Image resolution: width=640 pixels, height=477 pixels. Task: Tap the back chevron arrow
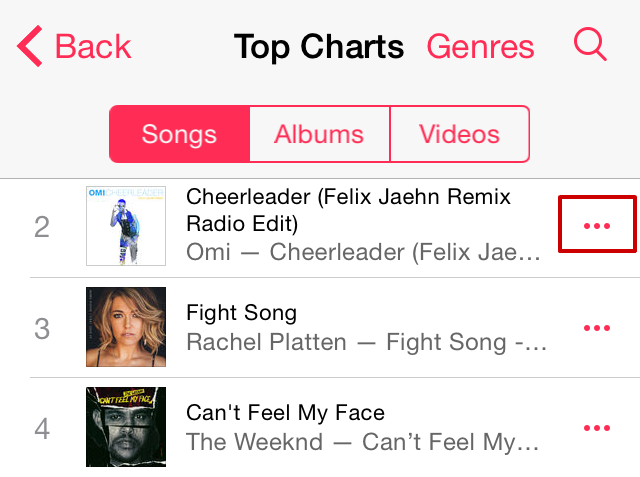(30, 46)
